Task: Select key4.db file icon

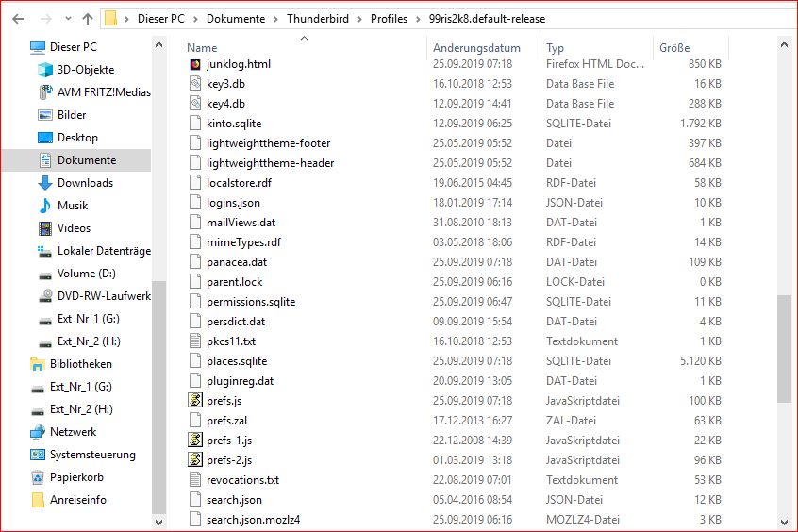Action: pyautogui.click(x=195, y=104)
